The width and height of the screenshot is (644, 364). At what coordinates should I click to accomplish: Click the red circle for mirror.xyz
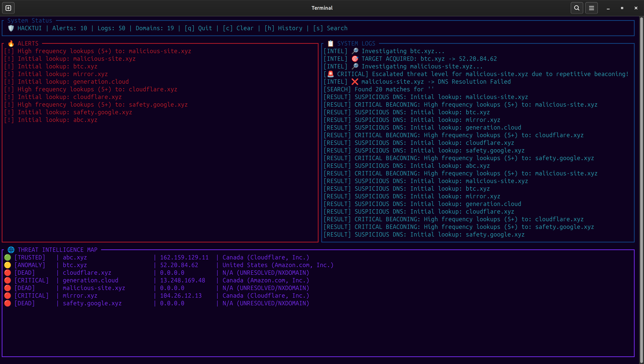[7, 296]
